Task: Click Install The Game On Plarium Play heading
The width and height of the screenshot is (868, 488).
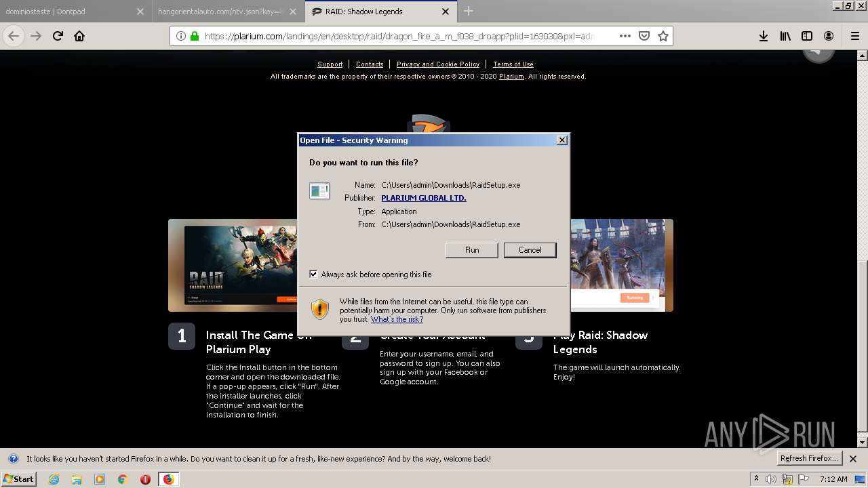Action: 259,342
